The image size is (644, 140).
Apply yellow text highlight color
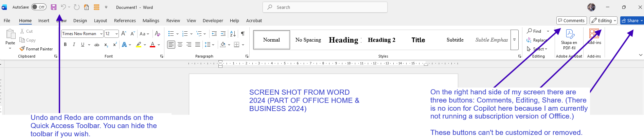click(139, 45)
